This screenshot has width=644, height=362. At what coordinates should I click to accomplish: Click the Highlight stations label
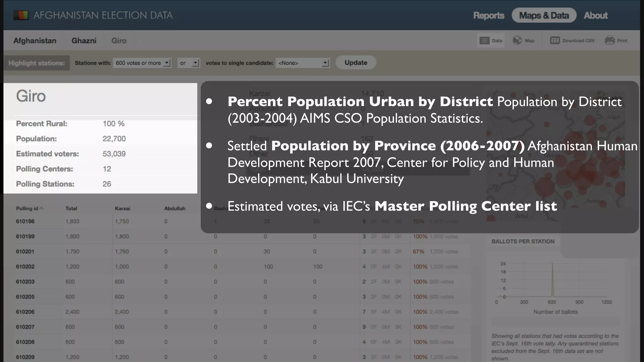pyautogui.click(x=36, y=63)
